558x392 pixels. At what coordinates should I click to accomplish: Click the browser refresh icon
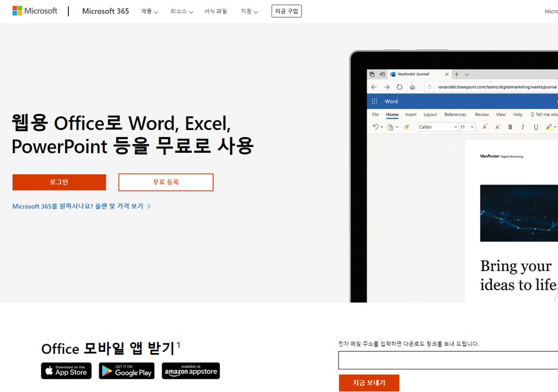399,86
